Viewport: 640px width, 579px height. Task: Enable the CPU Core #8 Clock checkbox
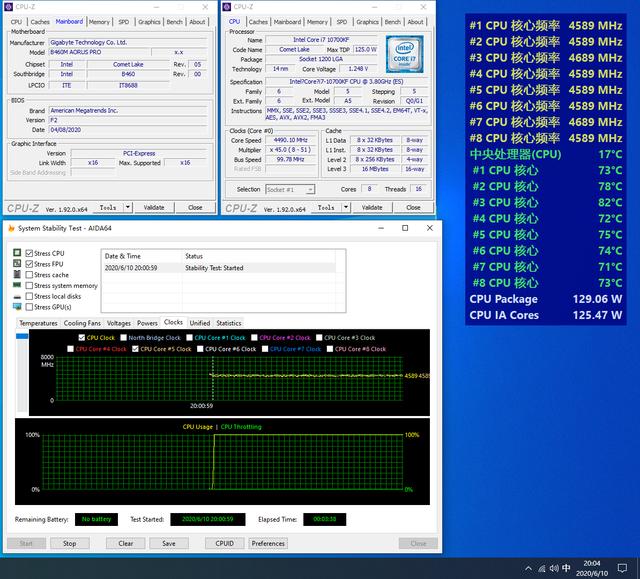(330, 349)
